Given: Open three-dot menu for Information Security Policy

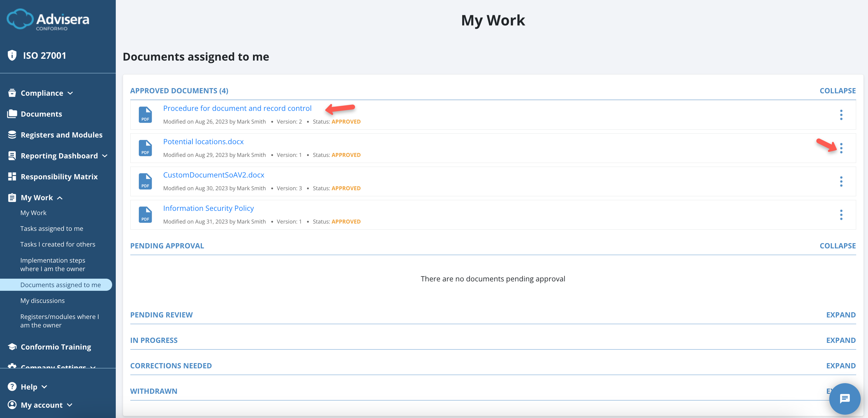Looking at the screenshot, I should coord(841,215).
